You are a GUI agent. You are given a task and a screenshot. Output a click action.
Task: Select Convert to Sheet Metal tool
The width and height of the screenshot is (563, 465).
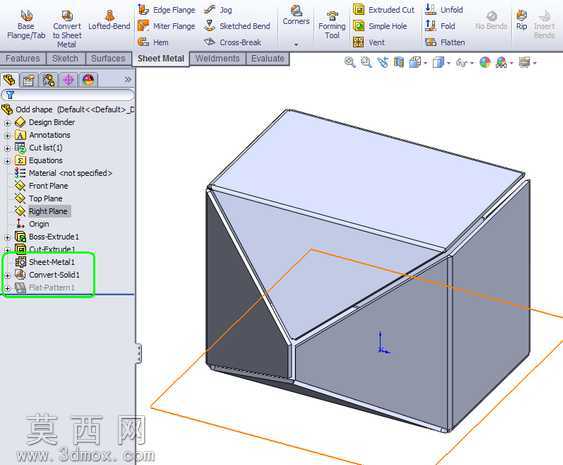pos(67,29)
